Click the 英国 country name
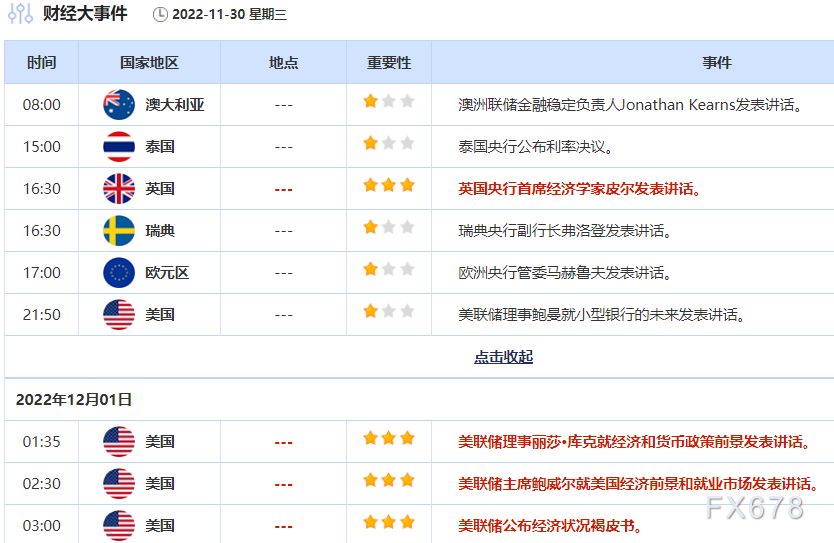 click(x=160, y=189)
